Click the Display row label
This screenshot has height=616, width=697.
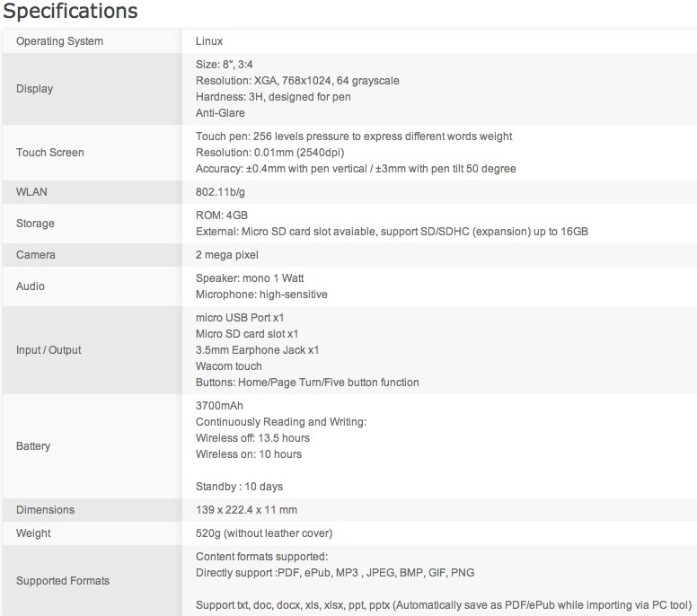click(34, 89)
